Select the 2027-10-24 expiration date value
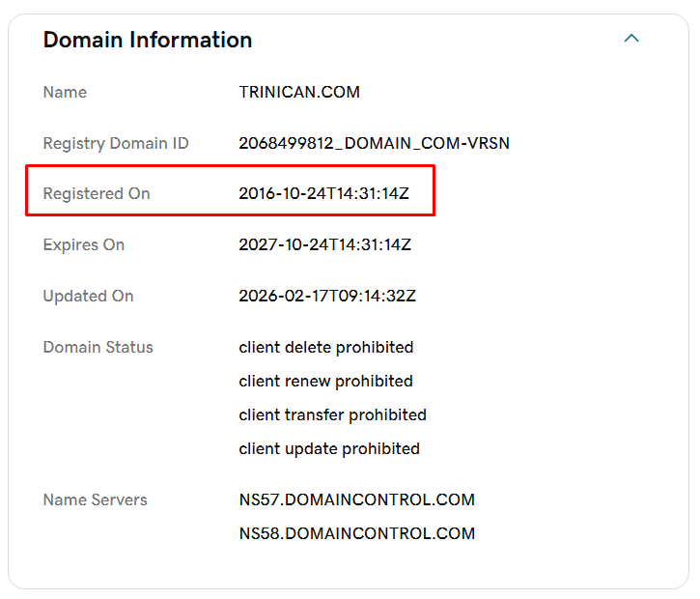 pyautogui.click(x=324, y=245)
